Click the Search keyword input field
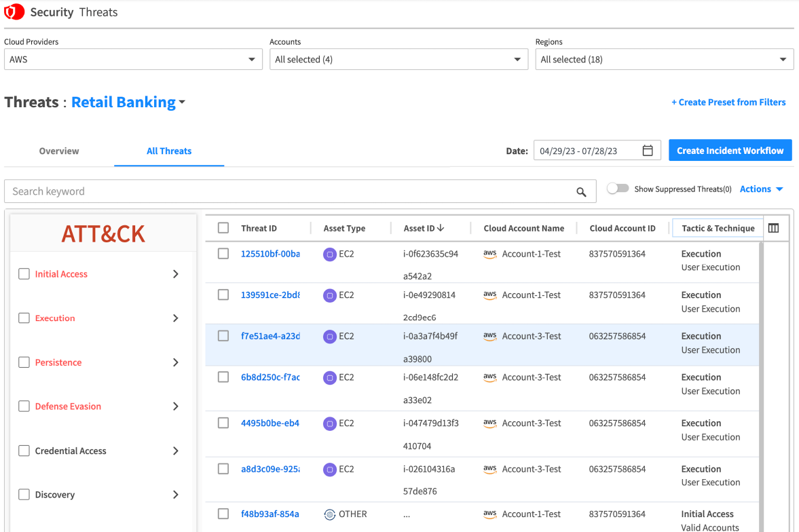Image resolution: width=799 pixels, height=532 pixels. [300, 191]
